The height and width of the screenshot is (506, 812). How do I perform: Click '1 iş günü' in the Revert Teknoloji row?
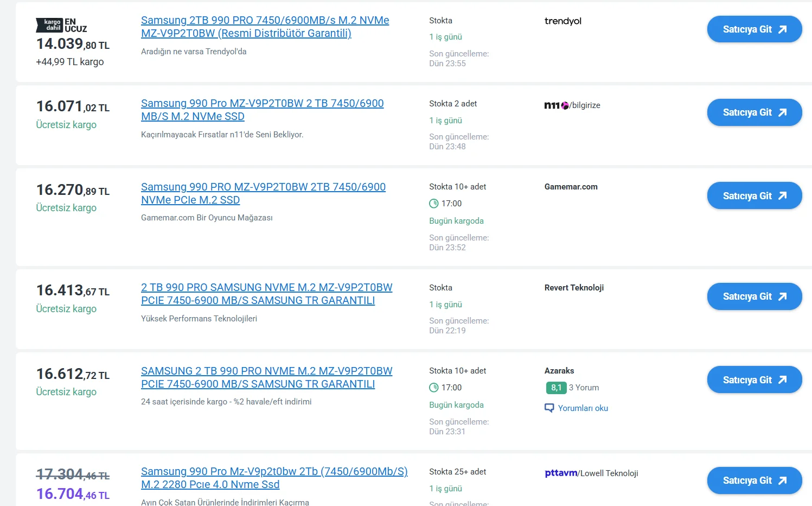(445, 305)
